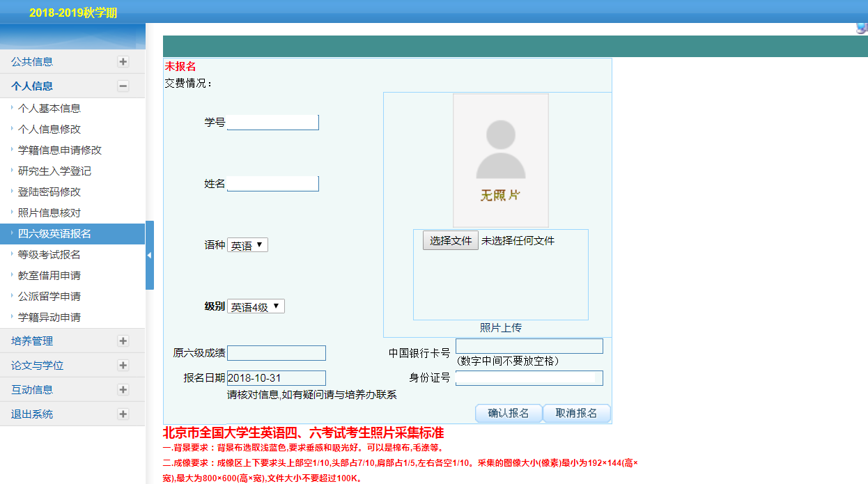Click the 中国银行卡号 input box
Viewport: 868px width, 484px height.
click(x=529, y=346)
